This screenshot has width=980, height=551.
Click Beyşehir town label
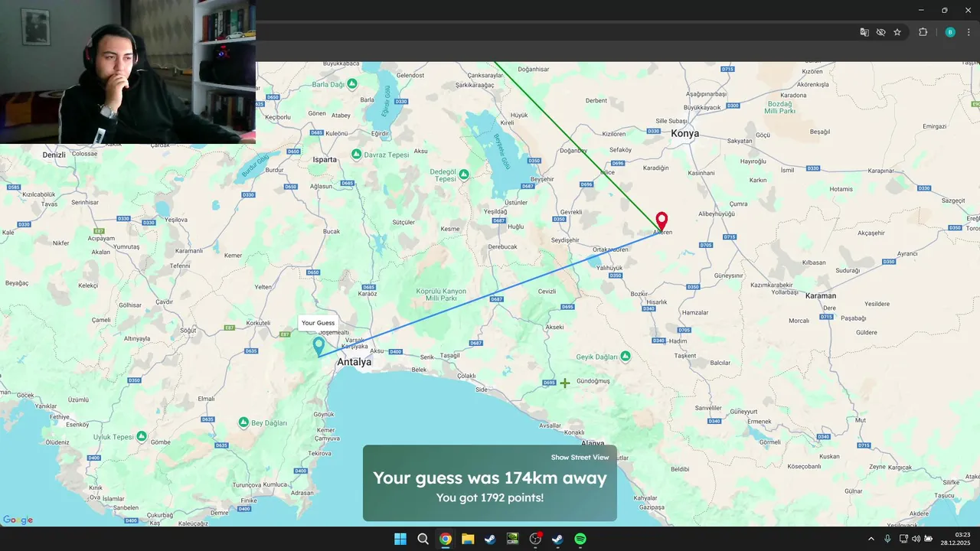click(542, 179)
